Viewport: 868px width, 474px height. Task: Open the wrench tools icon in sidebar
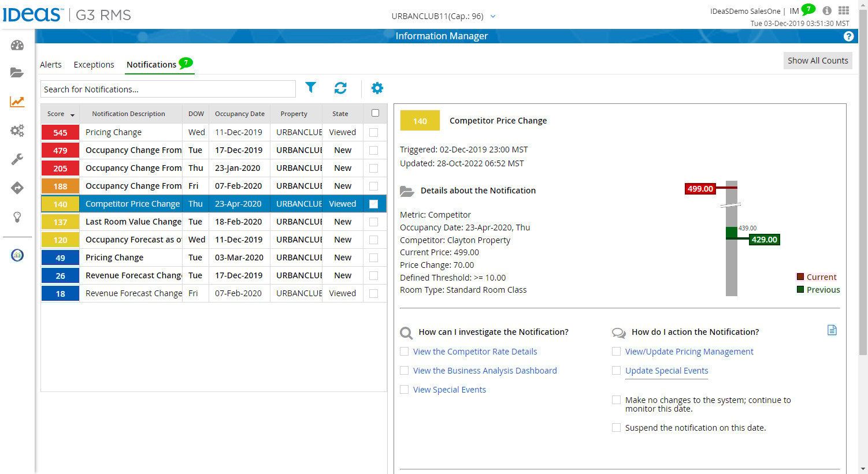17,158
